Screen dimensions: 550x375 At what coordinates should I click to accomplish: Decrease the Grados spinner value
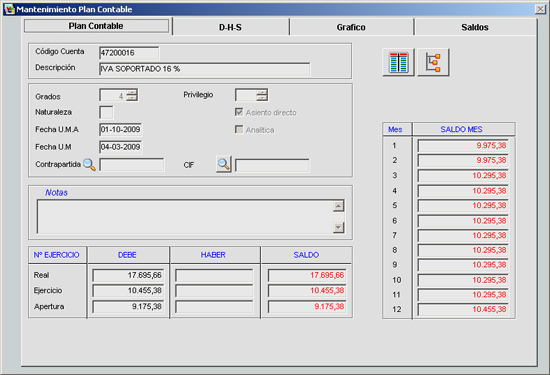pyautogui.click(x=132, y=98)
